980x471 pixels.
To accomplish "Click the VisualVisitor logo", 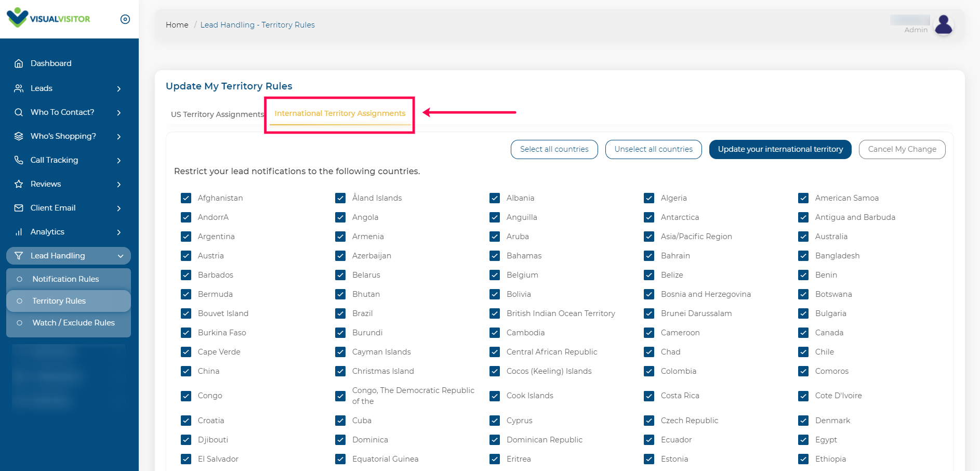I will tap(48, 18).
